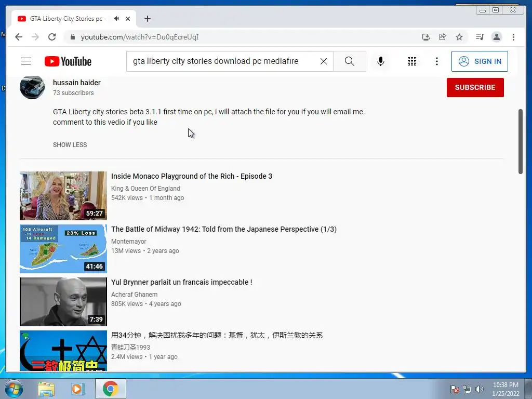532x399 pixels.
Task: Visit the Acheraf Ghanem channel
Action: point(135,294)
